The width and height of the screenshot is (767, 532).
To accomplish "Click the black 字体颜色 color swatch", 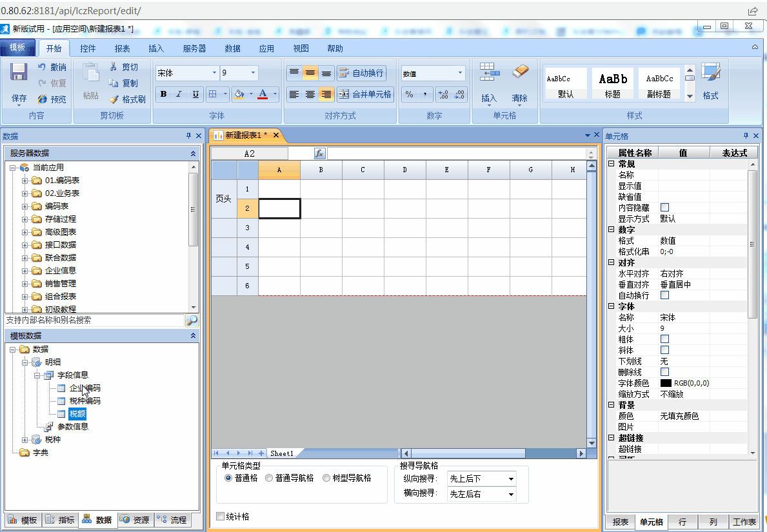I will pos(666,383).
